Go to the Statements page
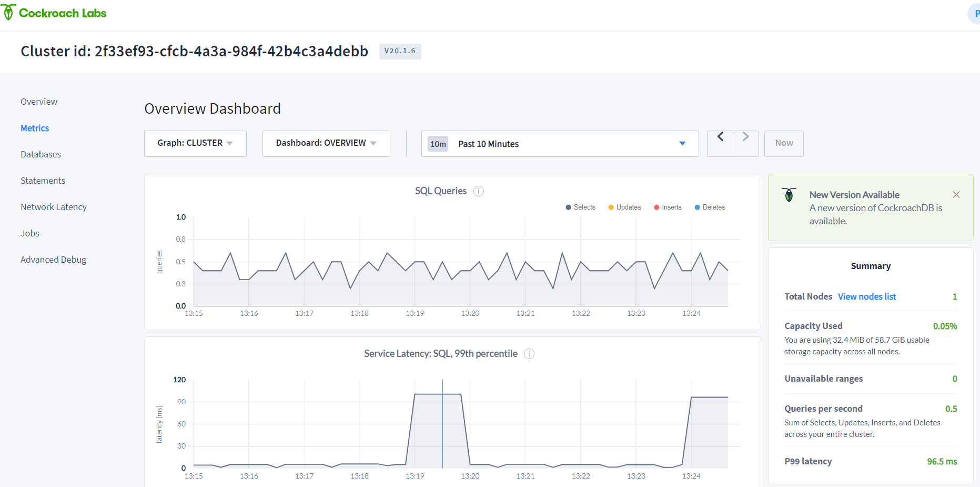The height and width of the screenshot is (487, 980). (x=43, y=181)
